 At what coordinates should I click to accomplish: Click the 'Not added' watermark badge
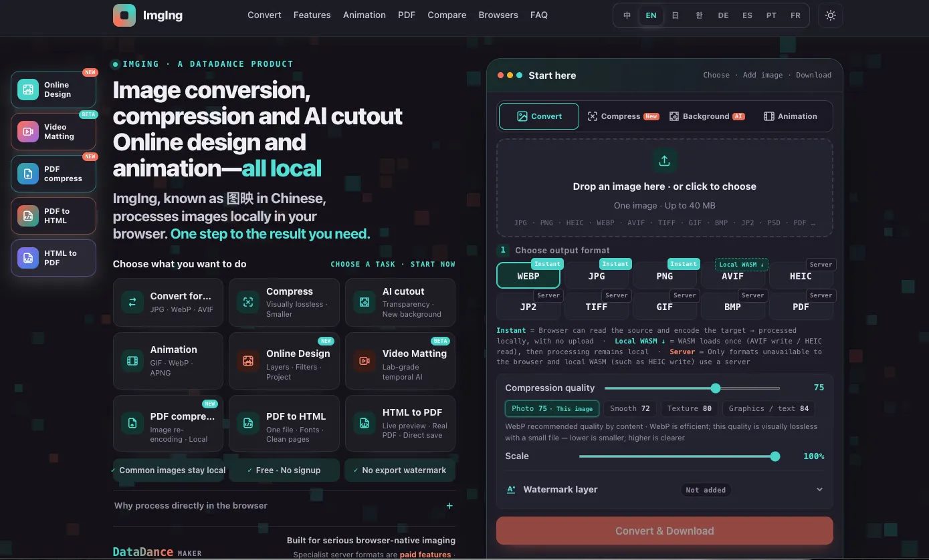[x=706, y=490]
